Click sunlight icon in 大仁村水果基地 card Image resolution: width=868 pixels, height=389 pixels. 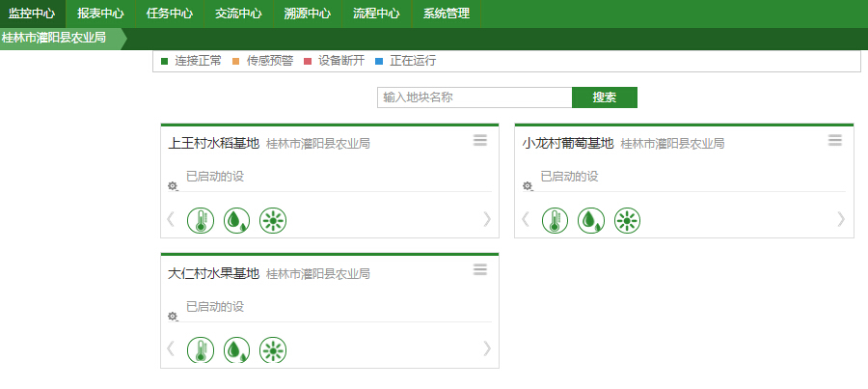[x=274, y=349]
